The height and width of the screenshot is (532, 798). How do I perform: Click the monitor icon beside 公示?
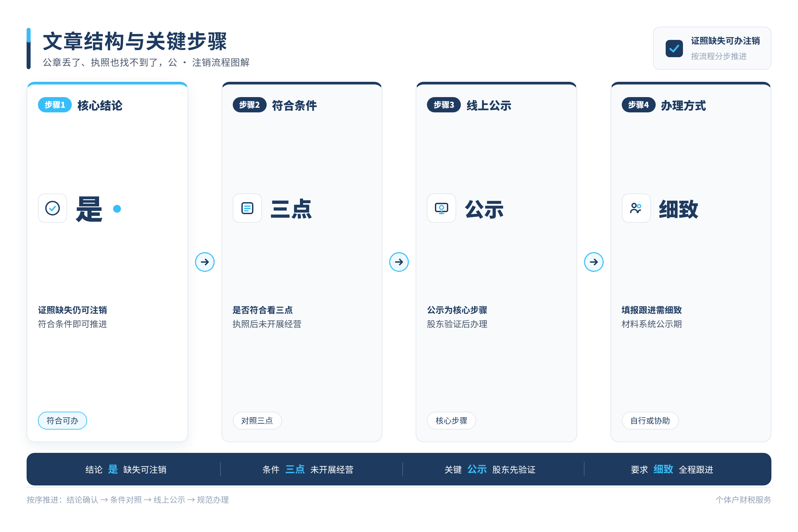coord(442,208)
